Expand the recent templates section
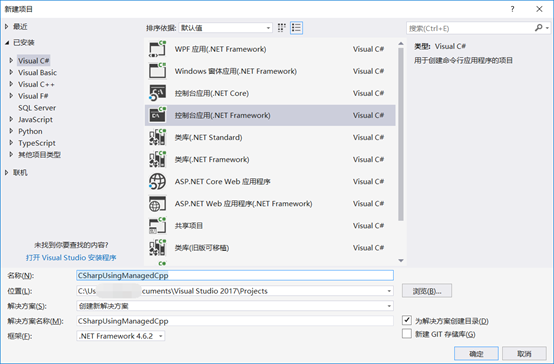This screenshot has height=364, width=554. 7,27
